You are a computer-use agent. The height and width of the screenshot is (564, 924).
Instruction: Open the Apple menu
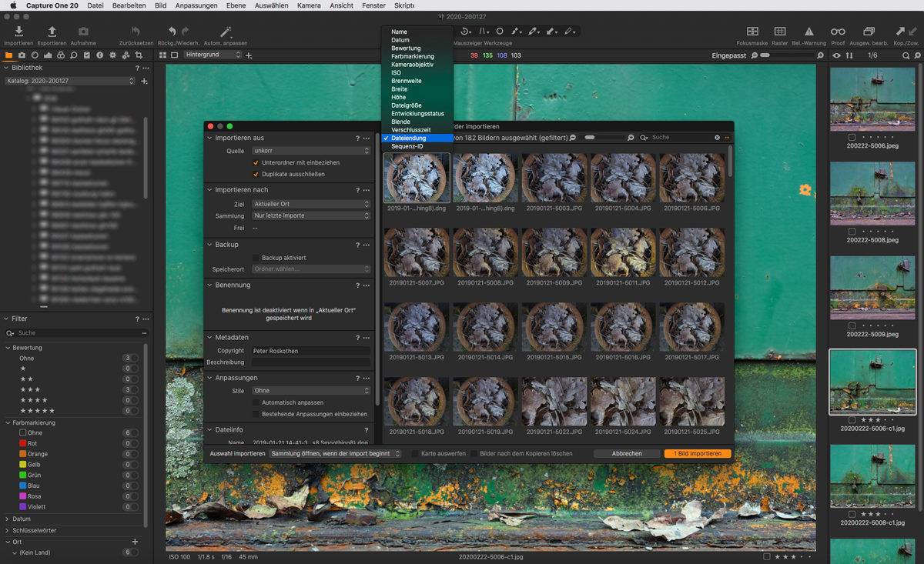click(13, 5)
